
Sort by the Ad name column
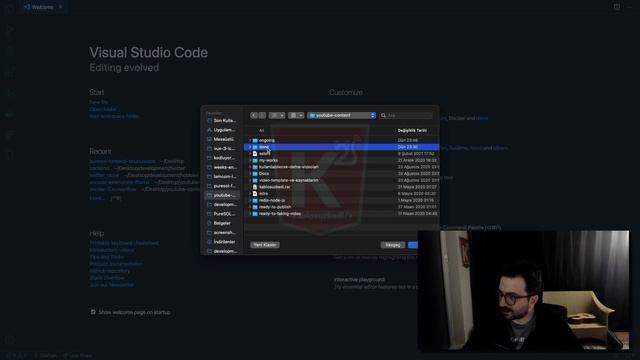point(262,130)
